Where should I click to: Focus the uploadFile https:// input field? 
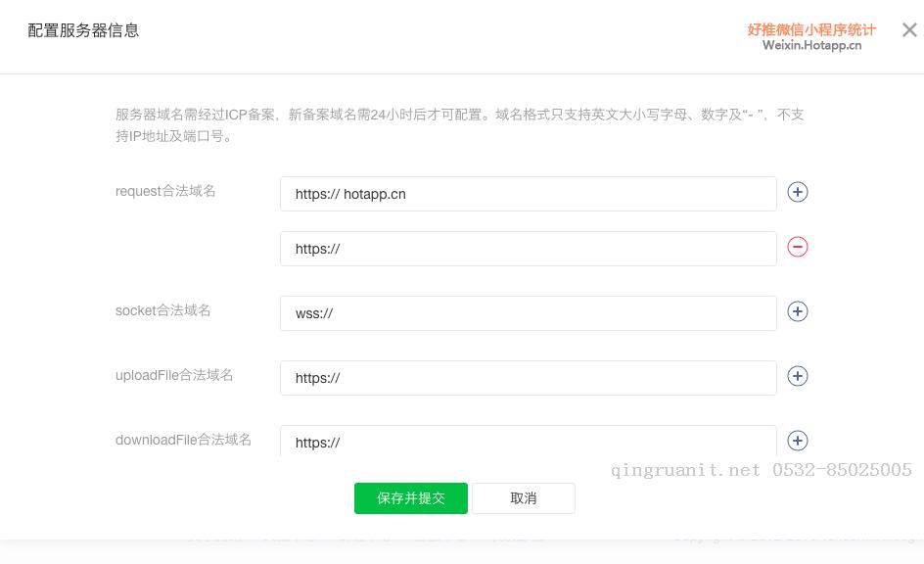point(529,378)
